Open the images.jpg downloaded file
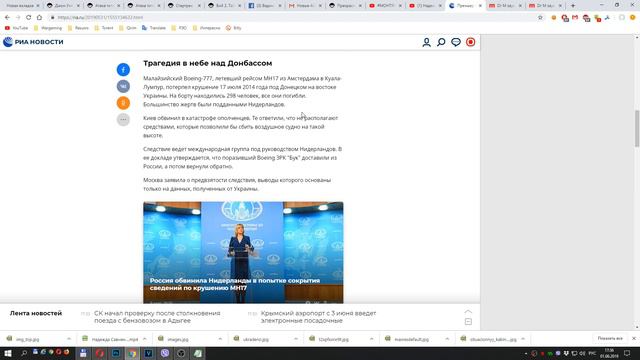This screenshot has width=640, height=360. (178, 339)
